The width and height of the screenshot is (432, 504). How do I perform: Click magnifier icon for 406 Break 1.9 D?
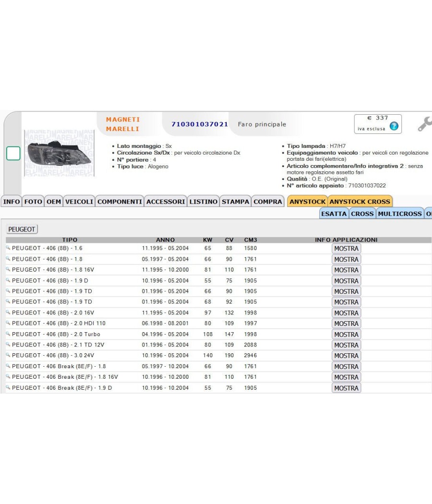point(8,388)
